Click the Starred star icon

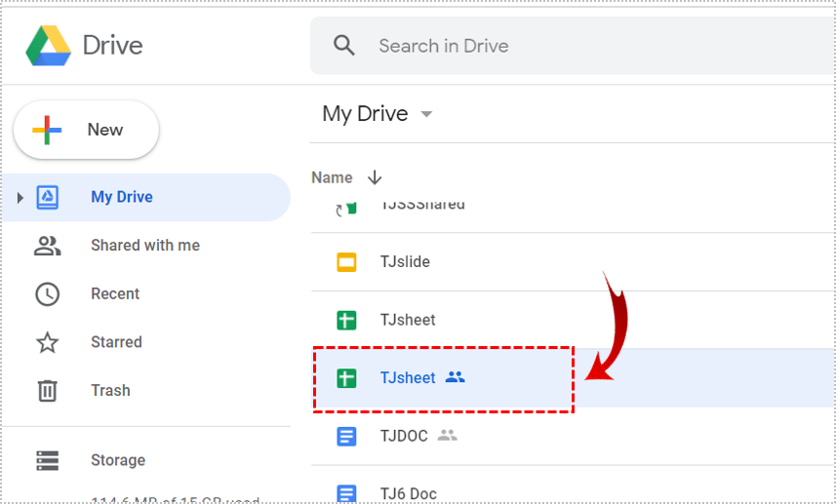47,342
